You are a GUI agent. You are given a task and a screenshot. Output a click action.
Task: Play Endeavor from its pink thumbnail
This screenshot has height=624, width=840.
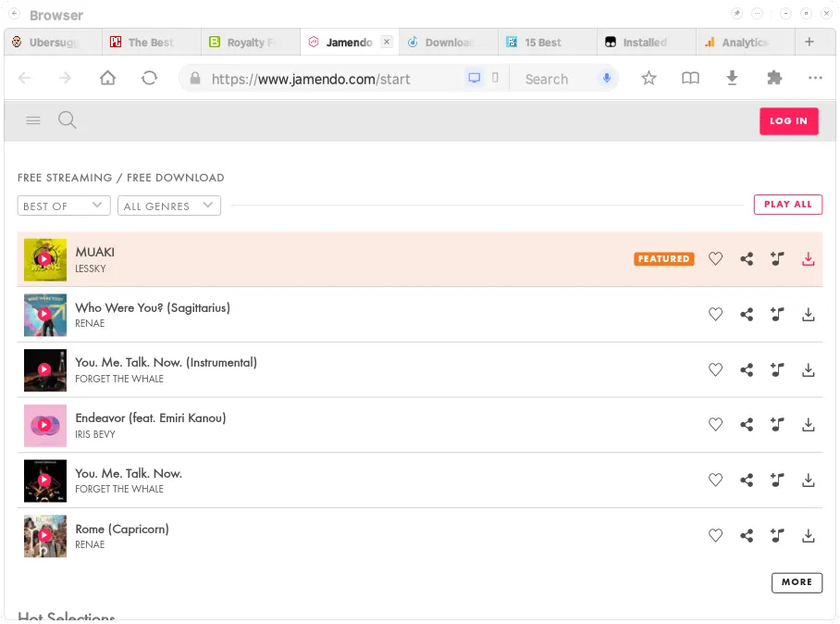coord(45,425)
